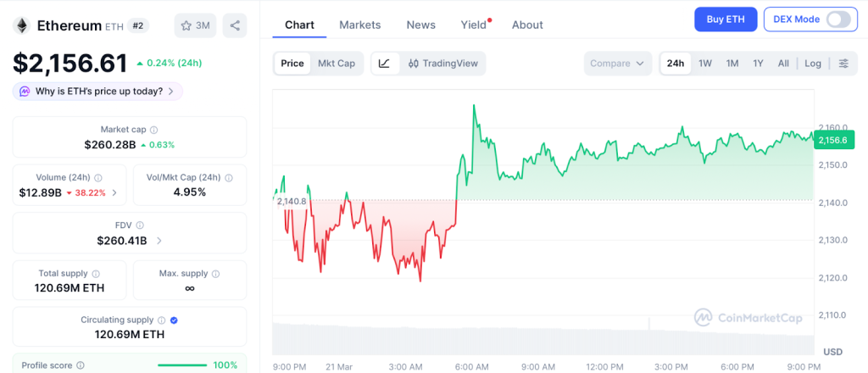Image resolution: width=868 pixels, height=373 pixels.
Task: Open the Markets tab
Action: [360, 25]
